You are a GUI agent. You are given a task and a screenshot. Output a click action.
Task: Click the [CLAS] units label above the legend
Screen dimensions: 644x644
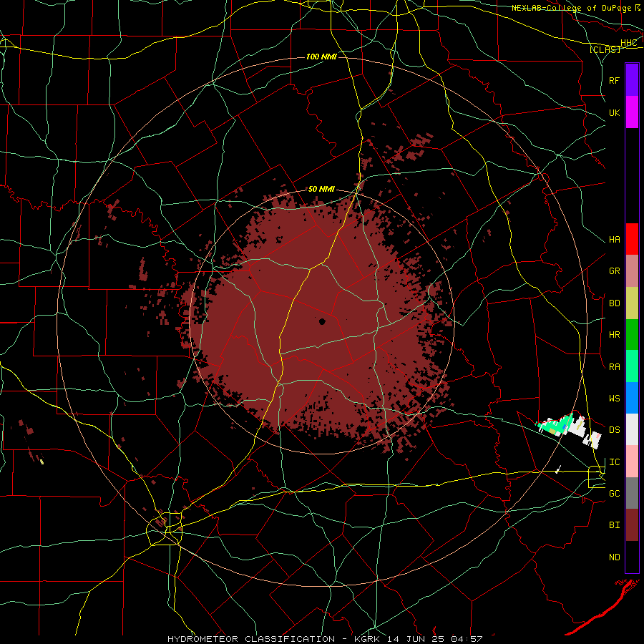click(x=605, y=49)
